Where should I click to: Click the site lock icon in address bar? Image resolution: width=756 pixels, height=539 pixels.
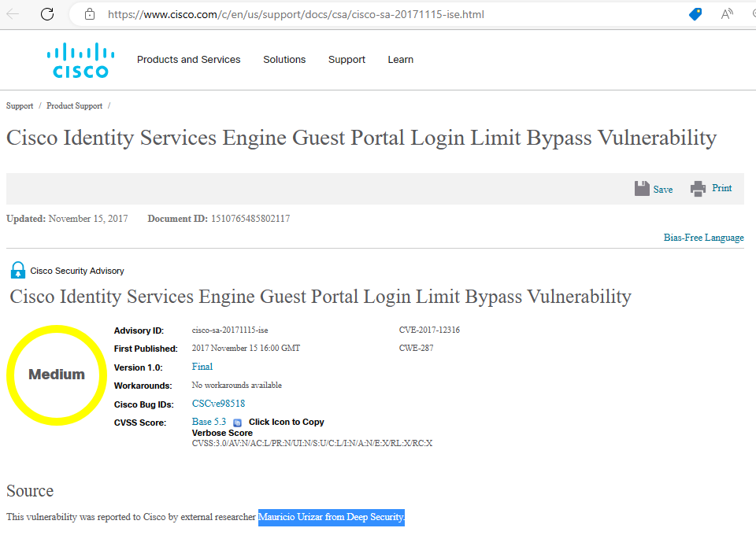pyautogui.click(x=90, y=14)
